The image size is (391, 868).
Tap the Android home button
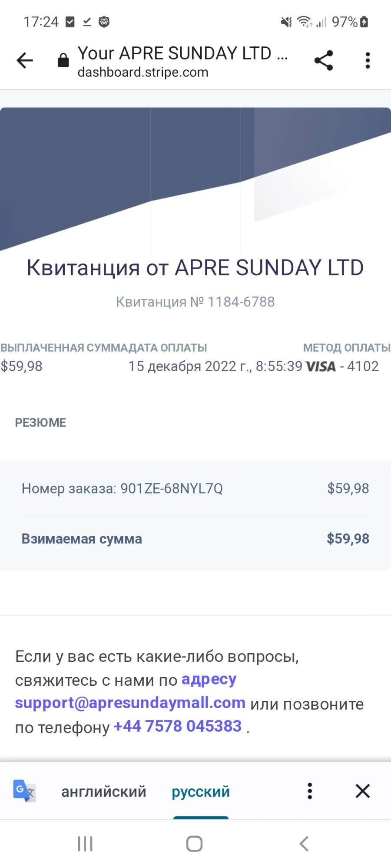(x=194, y=844)
